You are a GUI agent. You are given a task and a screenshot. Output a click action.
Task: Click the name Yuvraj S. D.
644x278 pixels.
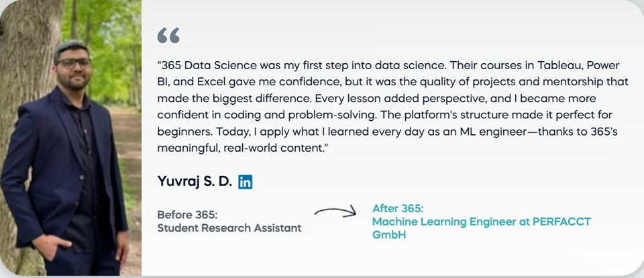195,181
